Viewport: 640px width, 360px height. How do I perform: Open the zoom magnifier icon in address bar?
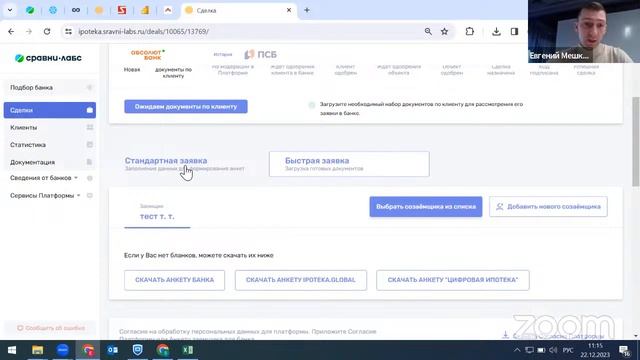(428, 31)
